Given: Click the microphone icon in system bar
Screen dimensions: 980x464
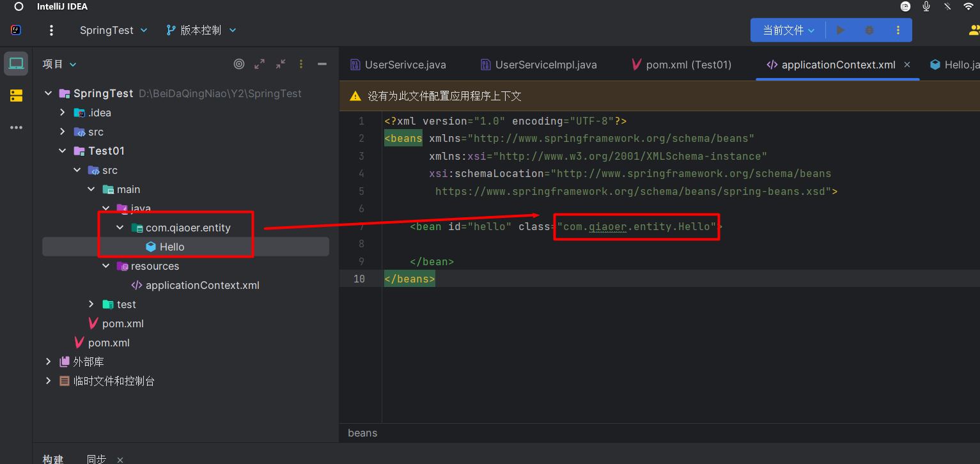Looking at the screenshot, I should [x=926, y=6].
